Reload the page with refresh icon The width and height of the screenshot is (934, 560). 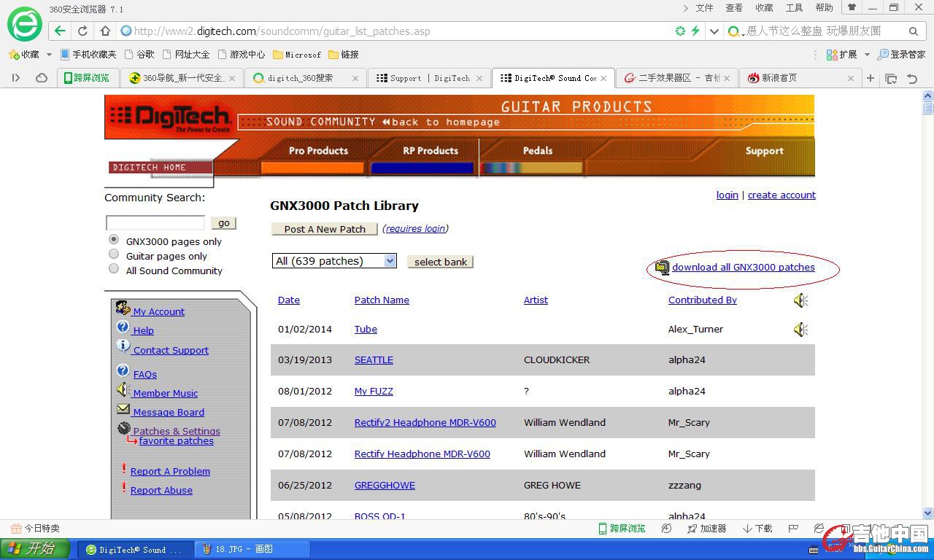pyautogui.click(x=82, y=31)
